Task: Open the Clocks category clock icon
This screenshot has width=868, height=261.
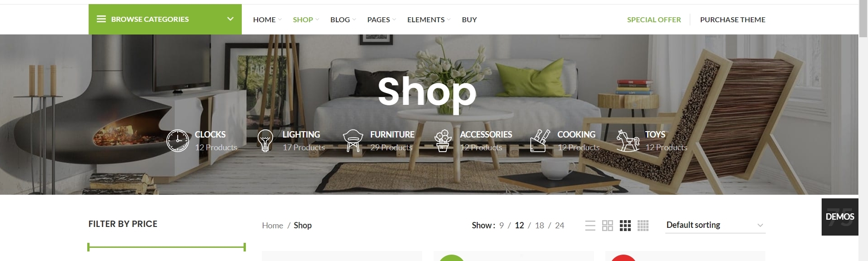Action: click(x=178, y=141)
